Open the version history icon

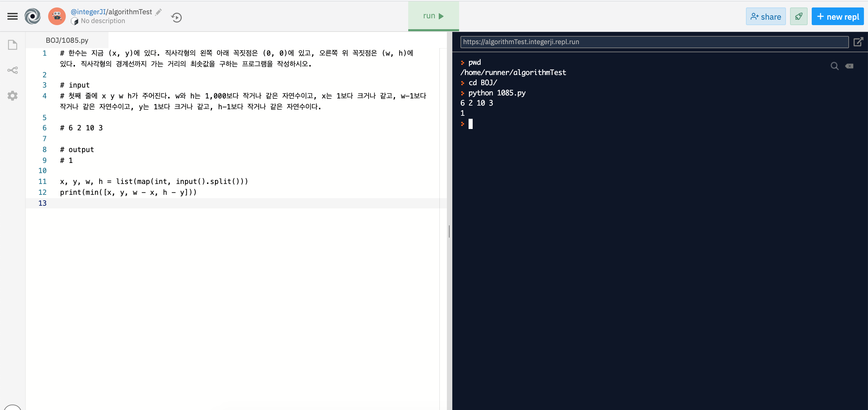176,17
